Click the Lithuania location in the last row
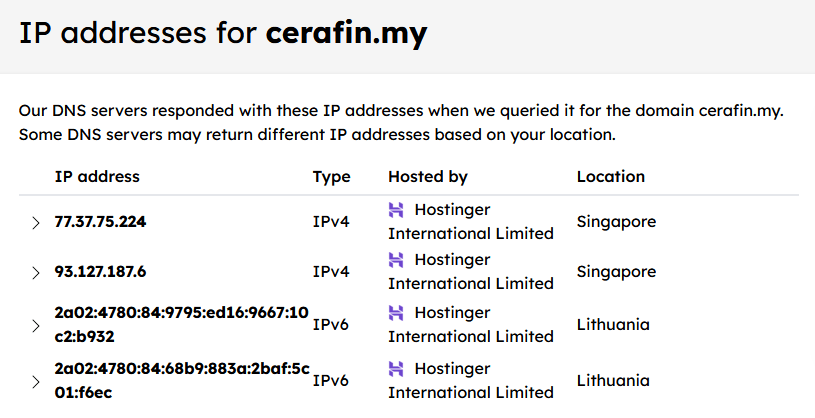Screen dimensions: 815x418 [x=613, y=381]
